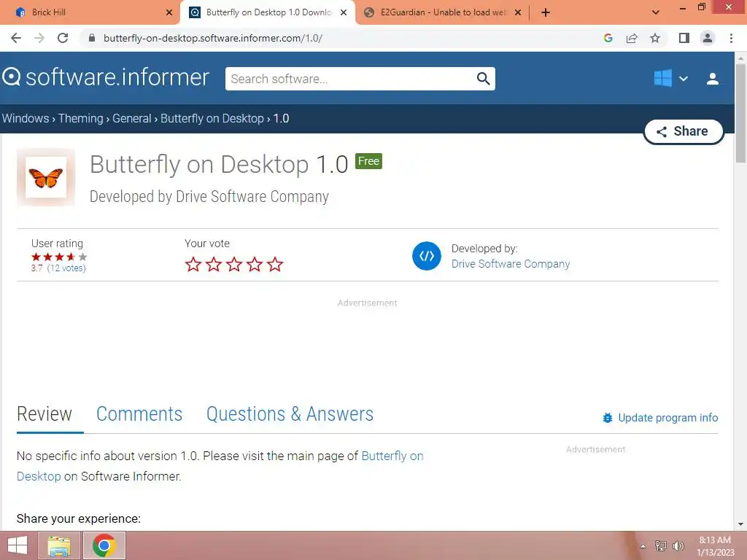The height and width of the screenshot is (560, 747).
Task: Click the green Free badge
Action: (368, 161)
